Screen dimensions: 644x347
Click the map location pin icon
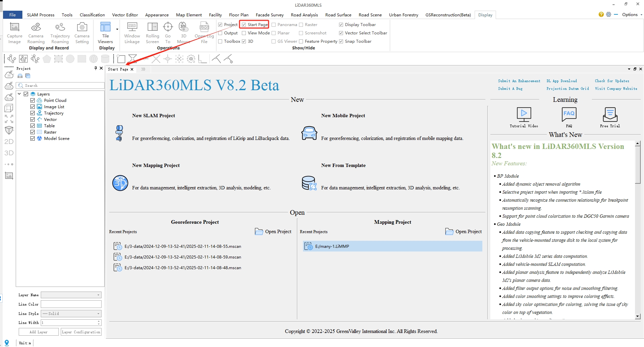(x=7, y=343)
